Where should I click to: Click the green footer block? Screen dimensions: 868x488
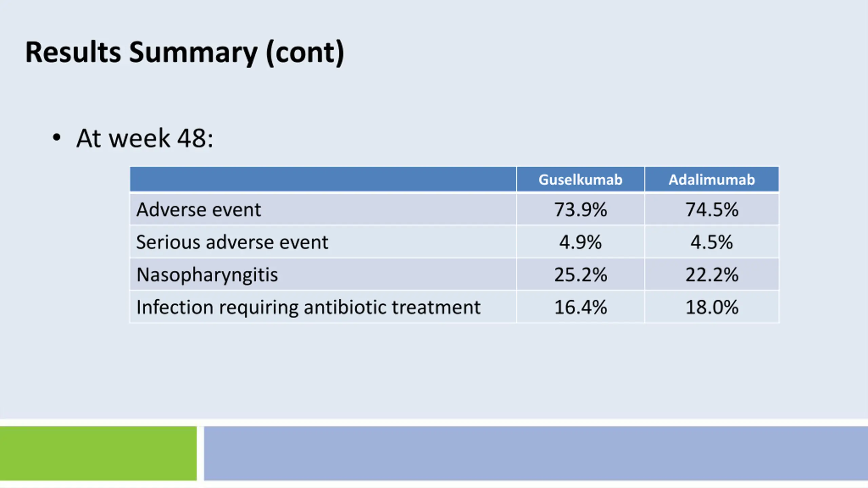click(98, 453)
